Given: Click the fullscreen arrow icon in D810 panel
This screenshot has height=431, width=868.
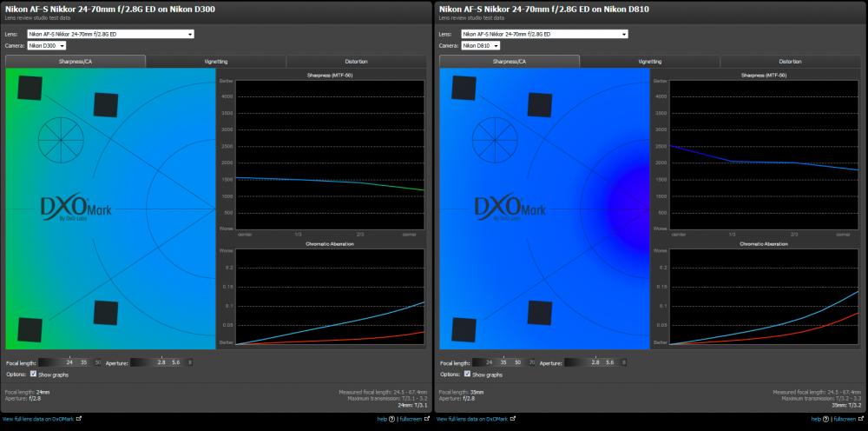Looking at the screenshot, I should (x=859, y=420).
